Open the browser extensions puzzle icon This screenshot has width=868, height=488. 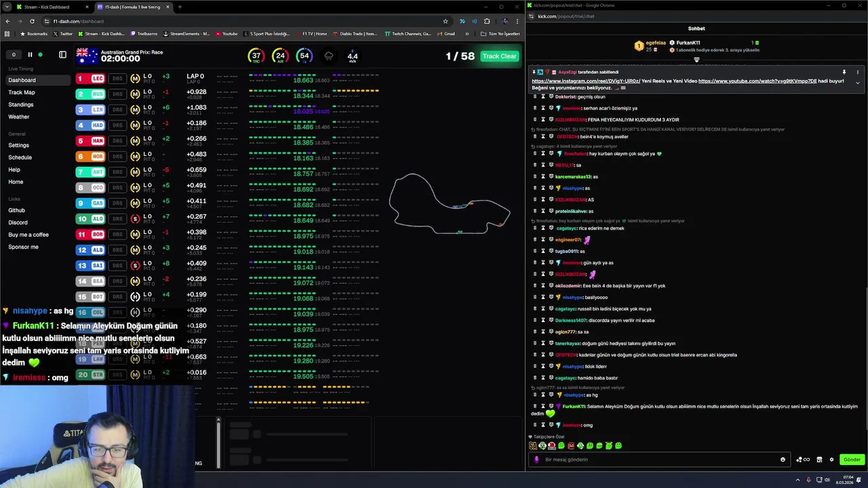487,21
